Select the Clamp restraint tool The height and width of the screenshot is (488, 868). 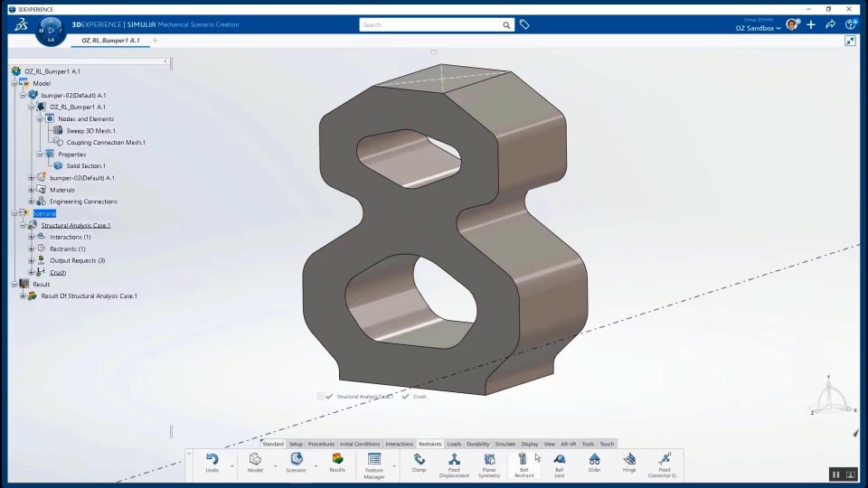tap(419, 459)
